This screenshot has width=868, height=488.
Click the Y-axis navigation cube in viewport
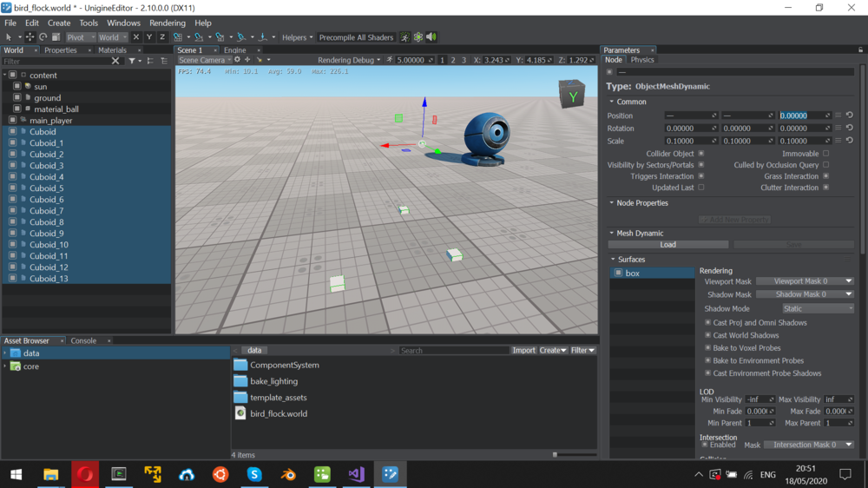tap(571, 95)
